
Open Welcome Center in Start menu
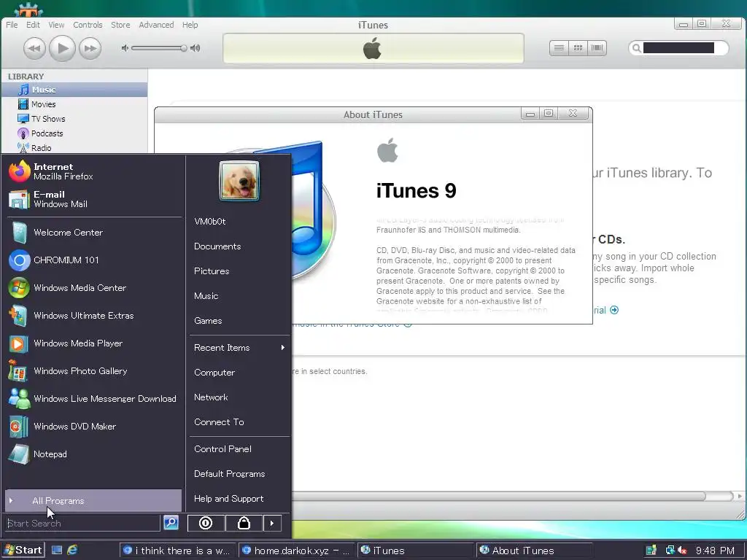[94, 233]
